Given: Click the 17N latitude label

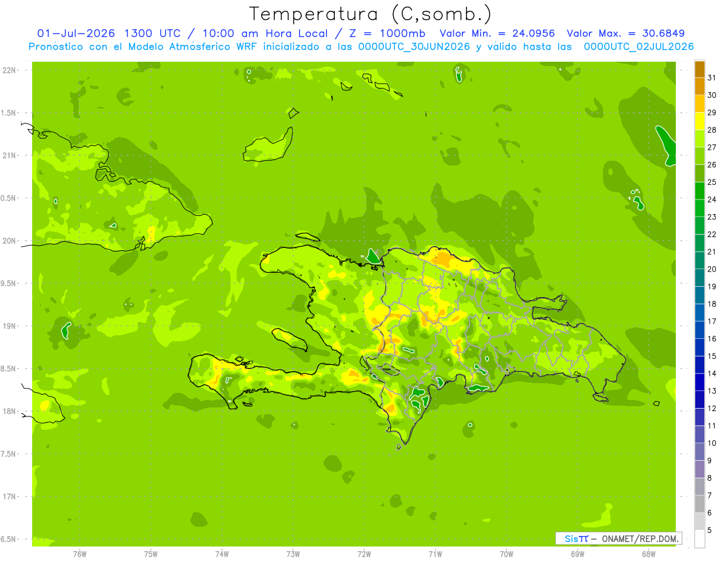Looking at the screenshot, I should (x=9, y=497).
